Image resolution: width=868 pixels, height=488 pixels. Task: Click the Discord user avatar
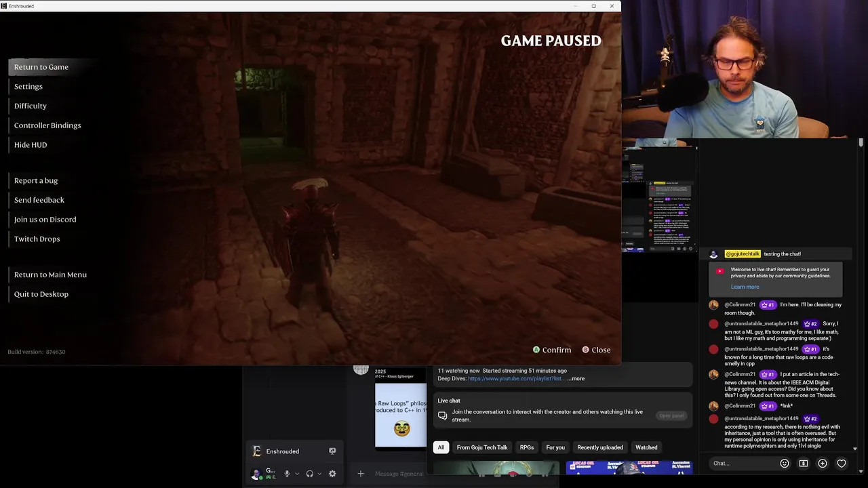tap(256, 474)
